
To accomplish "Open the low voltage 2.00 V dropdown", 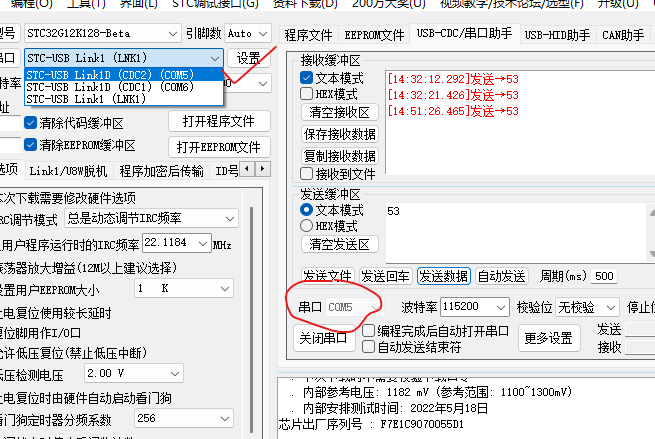I will pos(134,373).
